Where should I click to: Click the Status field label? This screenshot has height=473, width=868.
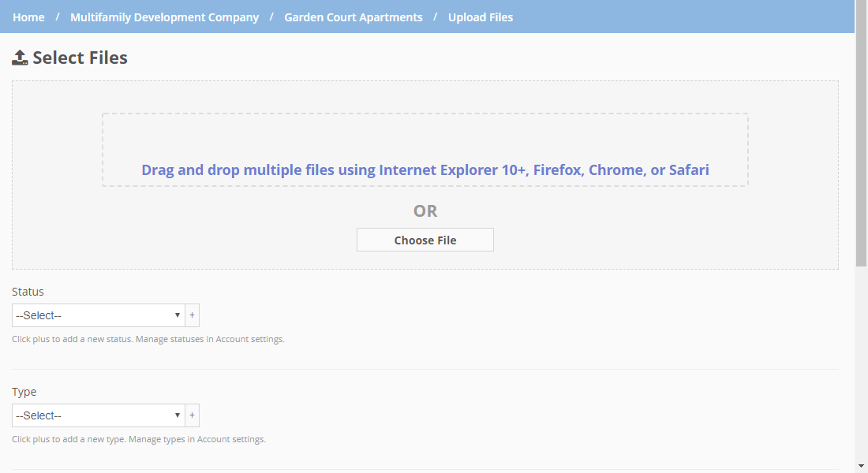(x=28, y=292)
